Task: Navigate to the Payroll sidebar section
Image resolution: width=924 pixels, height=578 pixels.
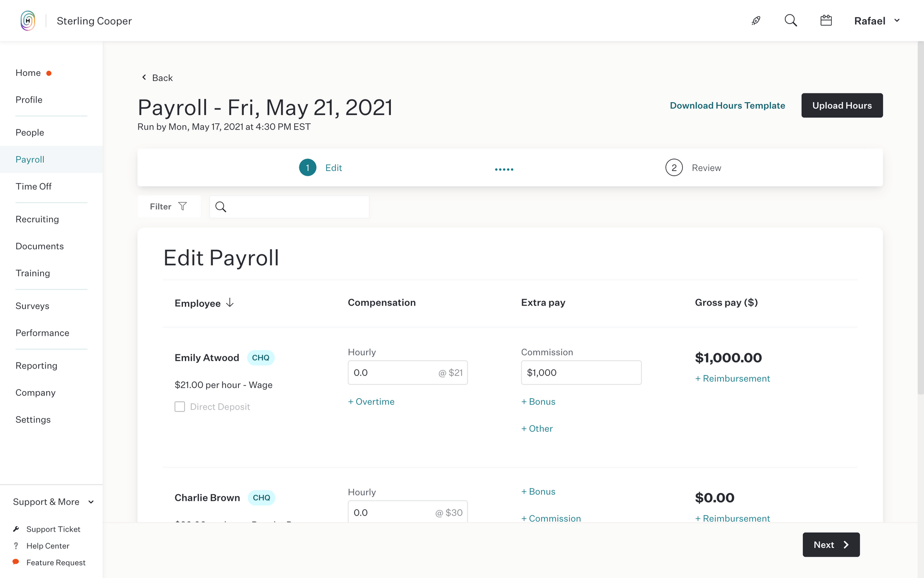Action: tap(30, 159)
